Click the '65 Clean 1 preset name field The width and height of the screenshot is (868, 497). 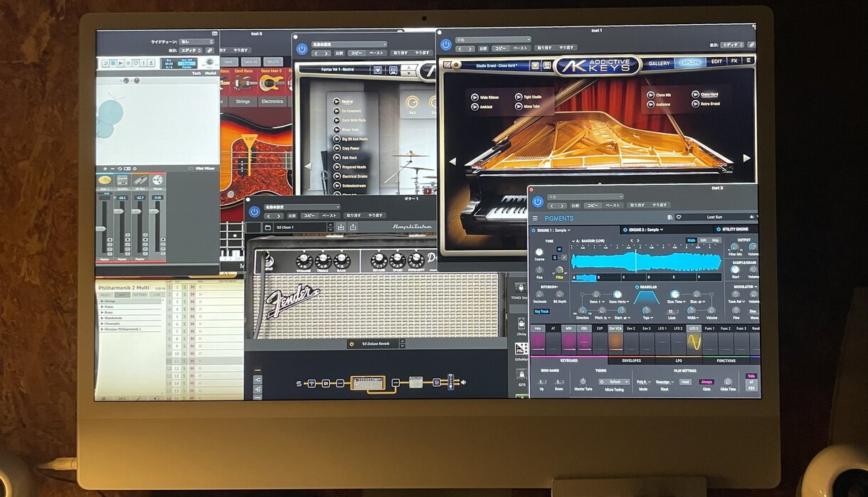[x=300, y=228]
